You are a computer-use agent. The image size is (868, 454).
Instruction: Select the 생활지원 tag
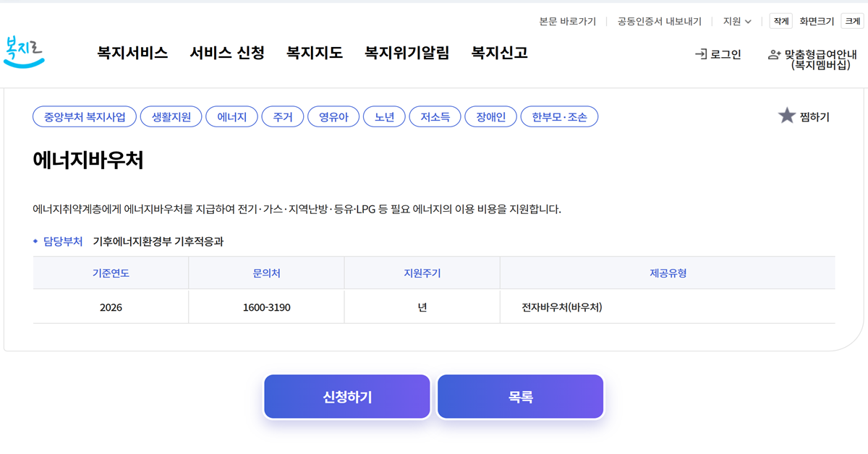171,116
